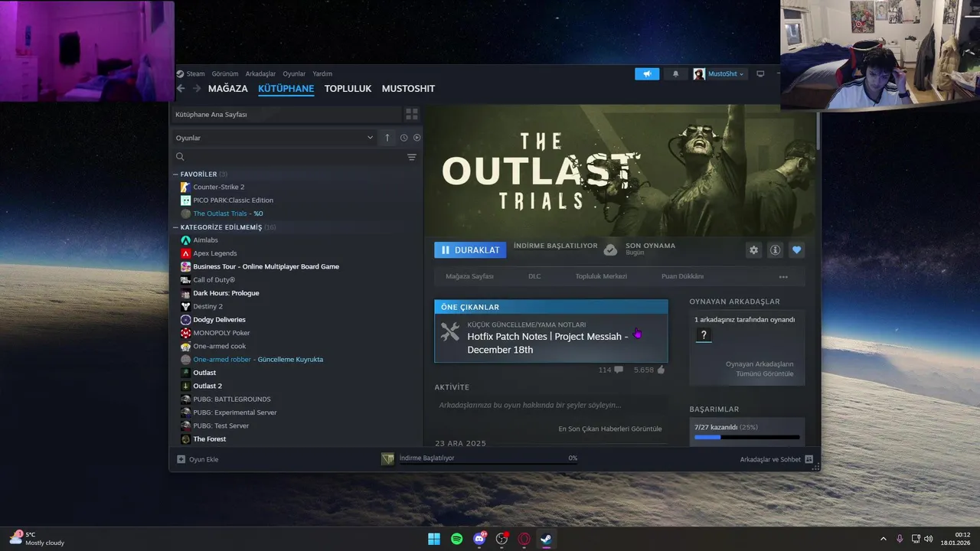Screen dimensions: 980x551
Task: Click the Aimlabs game icon
Action: (x=185, y=240)
